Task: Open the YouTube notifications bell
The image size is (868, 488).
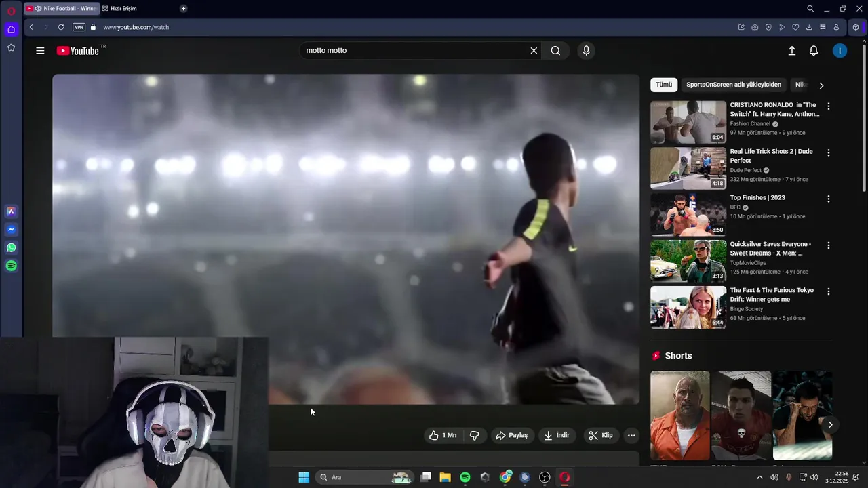Action: (814, 51)
